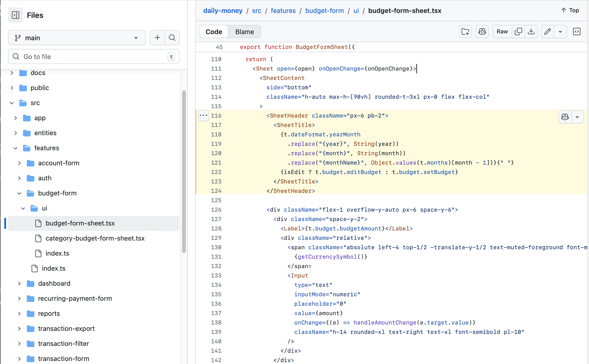Expand the dashboard folder
Image resolution: width=589 pixels, height=364 pixels.
[x=20, y=283]
